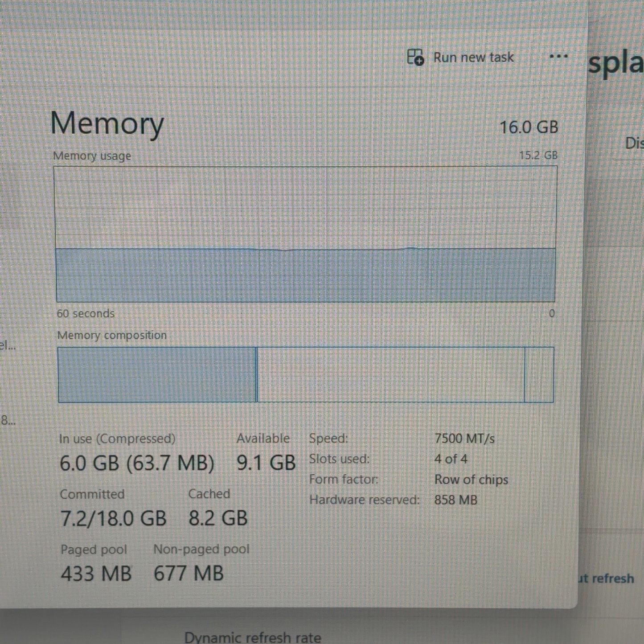This screenshot has height=644, width=644.
Task: Click the Available 9.1 GB value
Action: (x=266, y=463)
